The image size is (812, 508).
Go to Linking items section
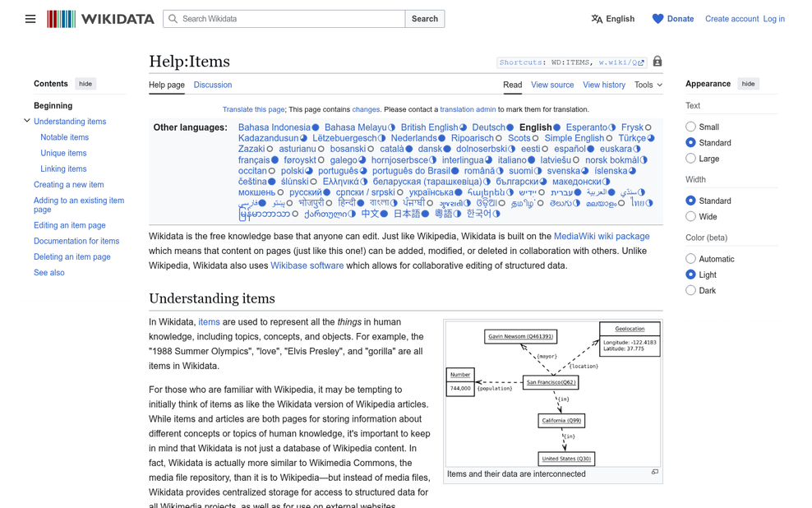[64, 169]
